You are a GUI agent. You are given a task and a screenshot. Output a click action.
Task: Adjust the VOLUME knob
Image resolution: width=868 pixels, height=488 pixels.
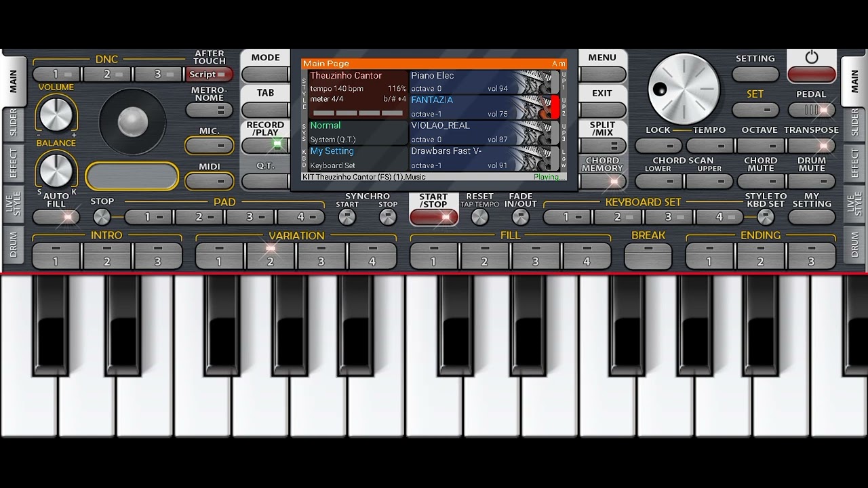[56, 114]
